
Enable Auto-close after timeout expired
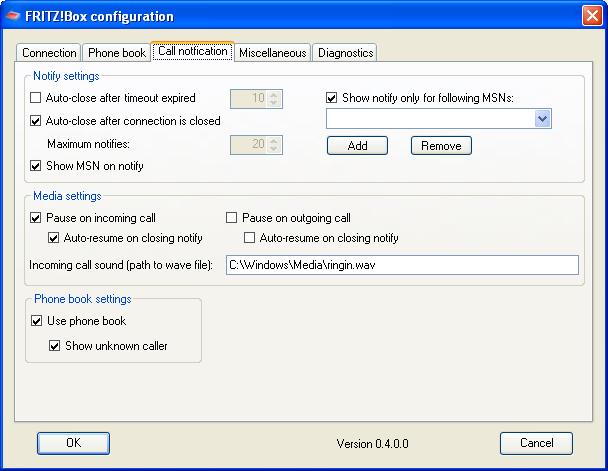[37, 98]
